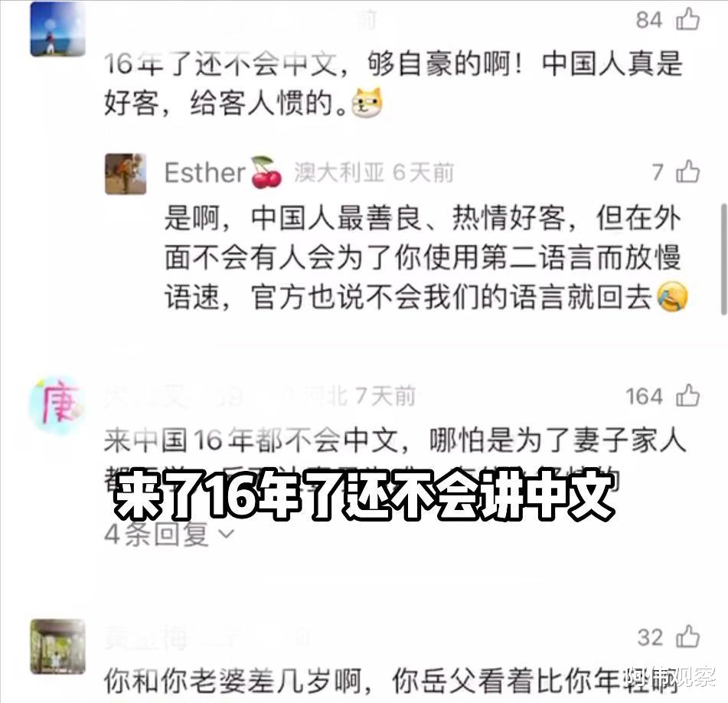
Task: Like Esther's reply with 7 likes
Action: (x=688, y=172)
